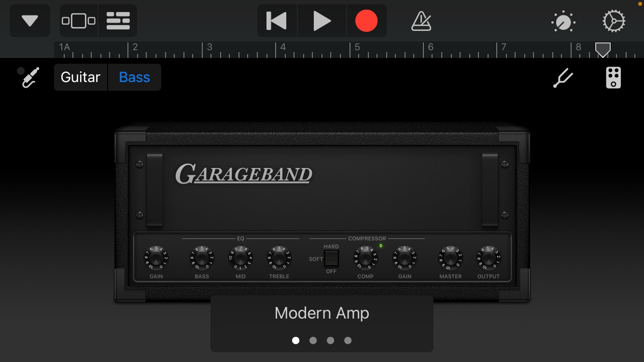Click the green compressor indicator LED
644x362 pixels.
click(381, 246)
